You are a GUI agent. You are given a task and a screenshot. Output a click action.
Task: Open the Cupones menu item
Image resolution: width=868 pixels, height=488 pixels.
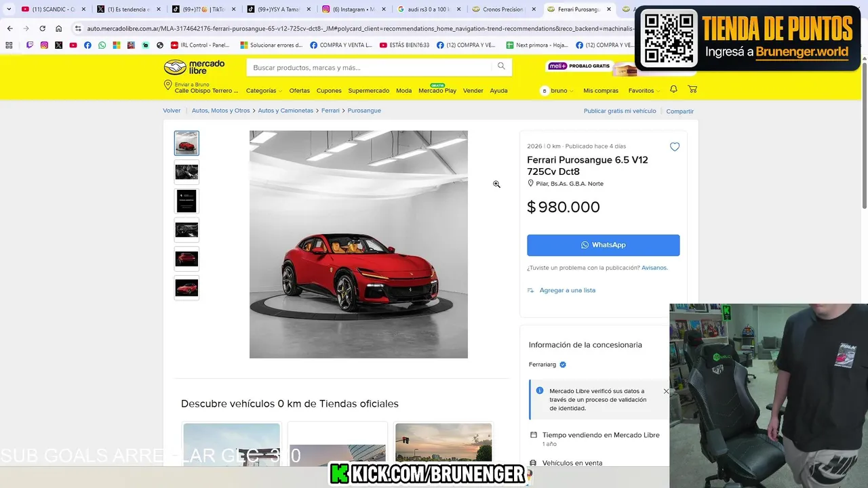point(329,91)
